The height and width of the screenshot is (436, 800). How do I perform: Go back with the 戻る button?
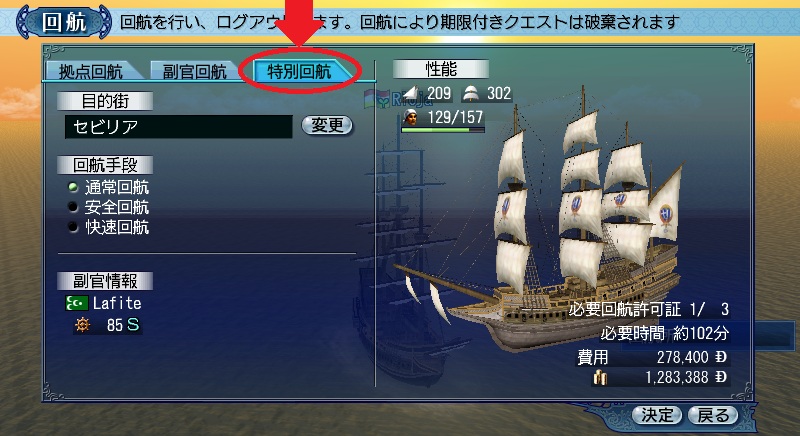click(x=713, y=415)
